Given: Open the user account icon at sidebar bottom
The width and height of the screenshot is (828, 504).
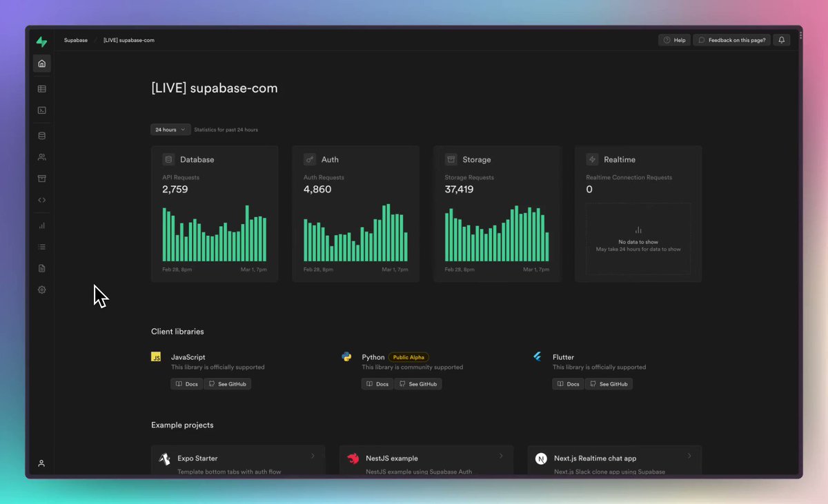Looking at the screenshot, I should [41, 463].
